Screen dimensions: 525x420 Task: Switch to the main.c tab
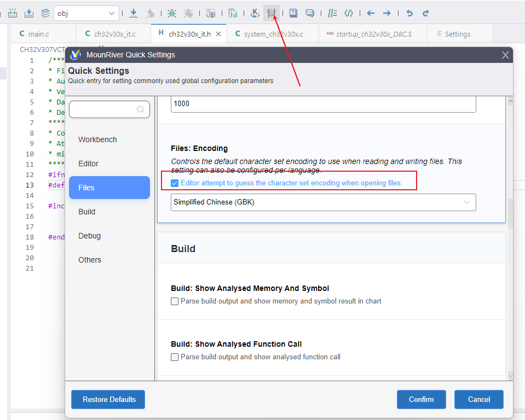38,34
